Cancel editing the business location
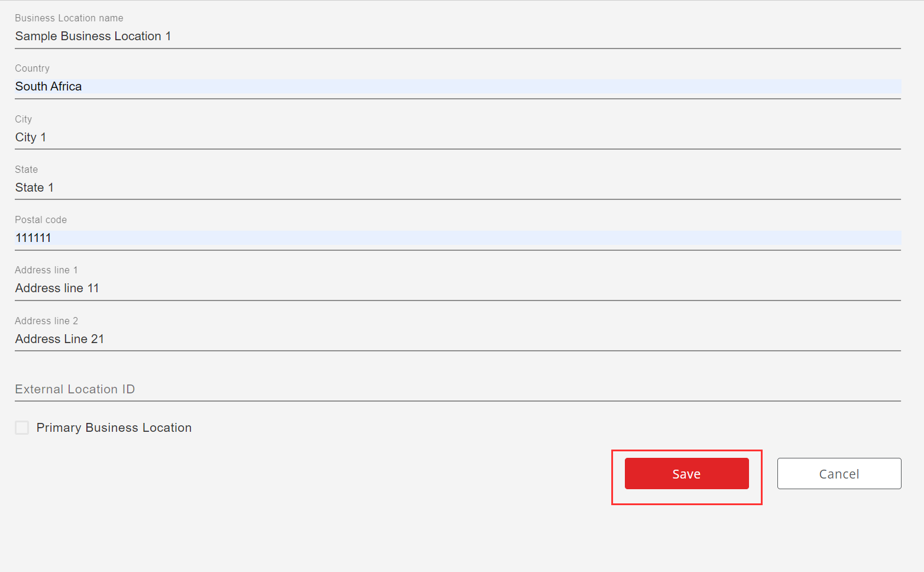924x572 pixels. pyautogui.click(x=839, y=474)
